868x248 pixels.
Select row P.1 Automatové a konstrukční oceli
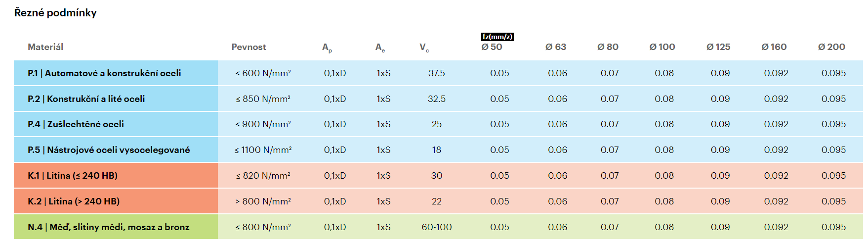tap(104, 73)
